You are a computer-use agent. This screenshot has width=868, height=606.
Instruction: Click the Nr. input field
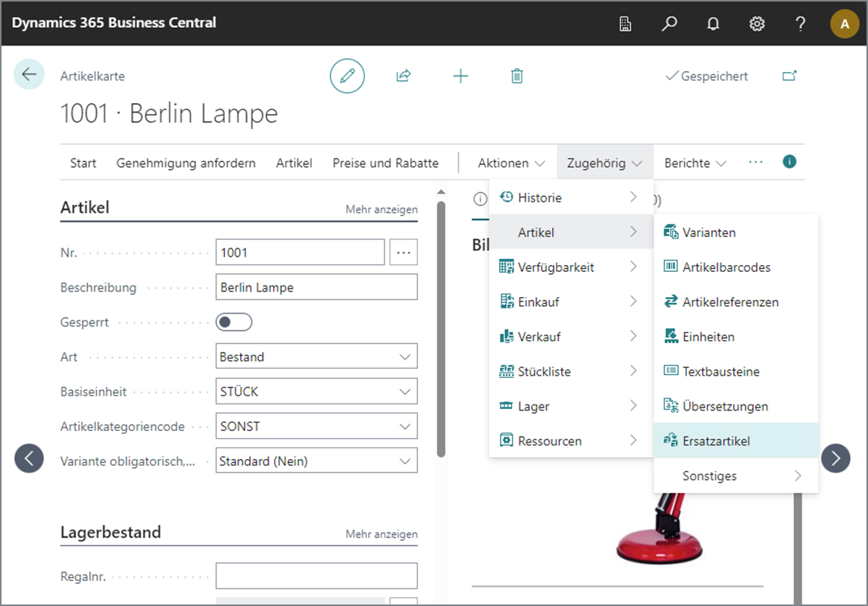pos(300,252)
